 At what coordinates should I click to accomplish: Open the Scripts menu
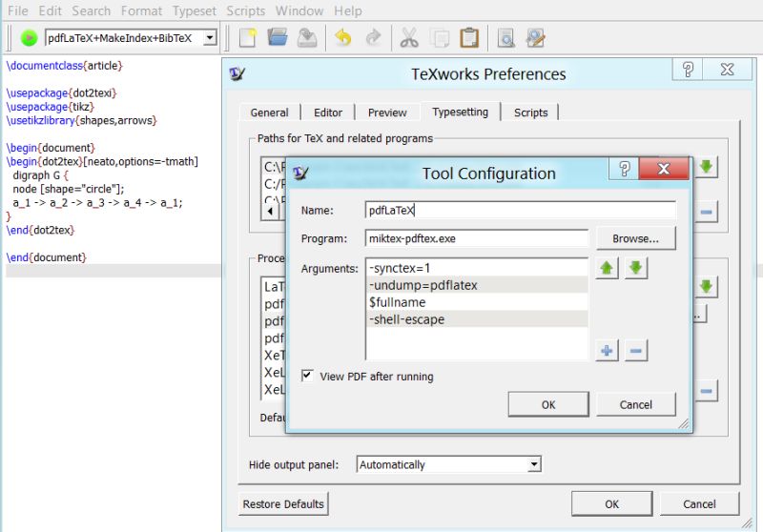click(246, 10)
